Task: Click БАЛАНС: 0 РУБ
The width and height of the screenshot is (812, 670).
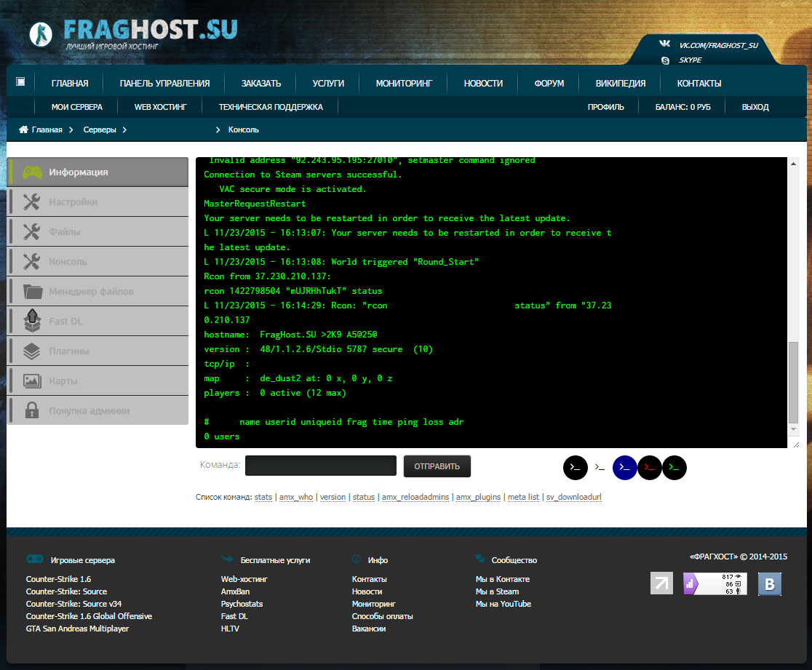Action: (682, 107)
